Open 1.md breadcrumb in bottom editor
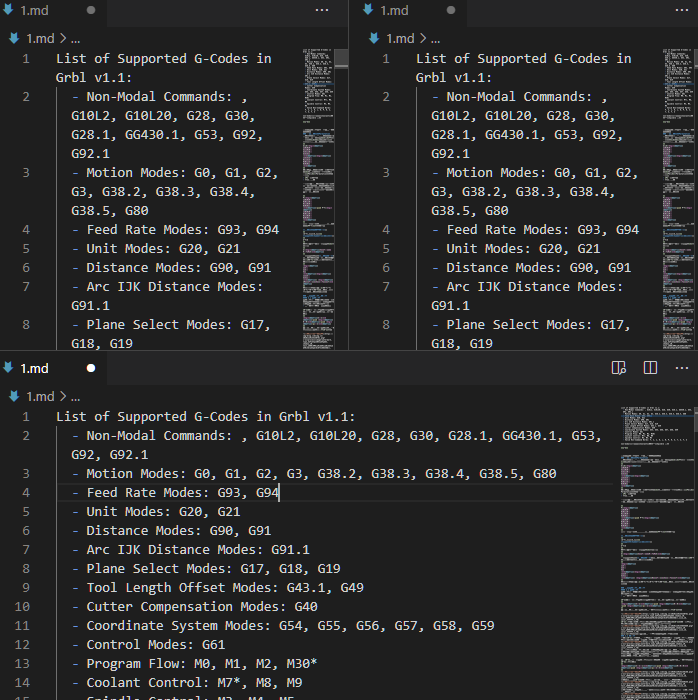Viewport: 698px width, 700px height. (x=40, y=396)
